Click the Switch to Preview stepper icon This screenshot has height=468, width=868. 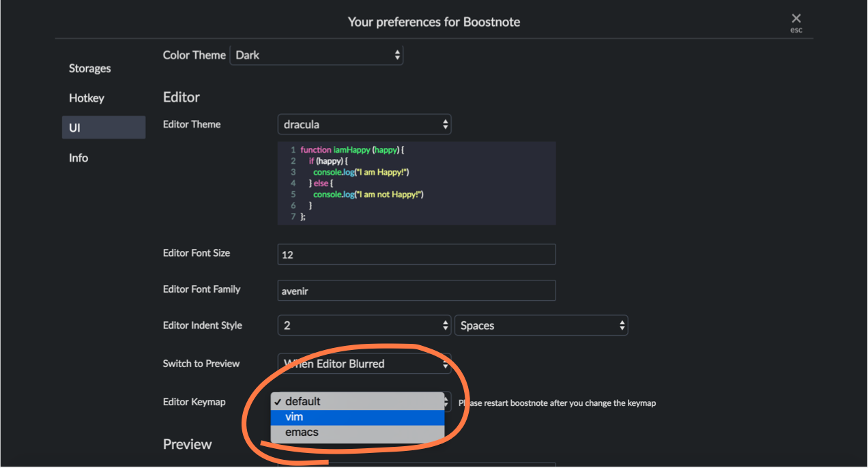pyautogui.click(x=445, y=364)
